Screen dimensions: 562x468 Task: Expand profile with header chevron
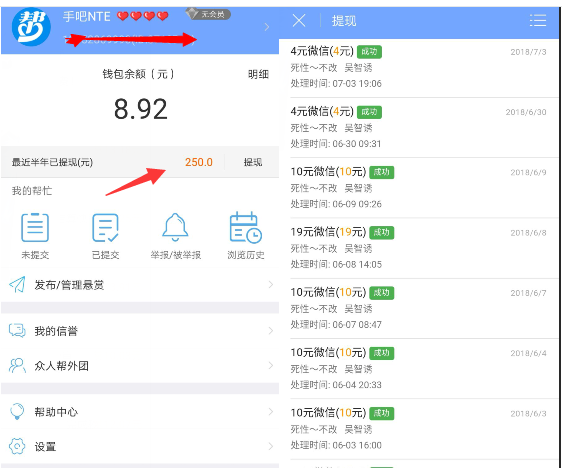[267, 27]
